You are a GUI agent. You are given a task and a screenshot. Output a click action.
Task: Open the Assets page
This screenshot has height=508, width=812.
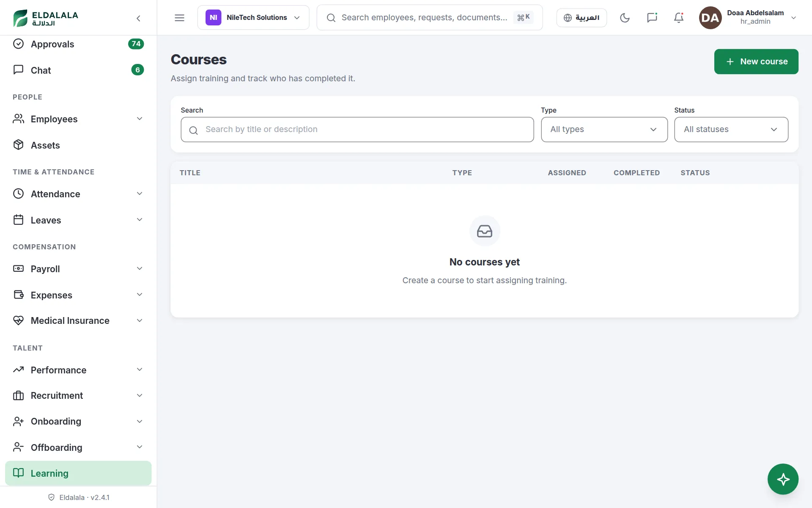pyautogui.click(x=78, y=145)
